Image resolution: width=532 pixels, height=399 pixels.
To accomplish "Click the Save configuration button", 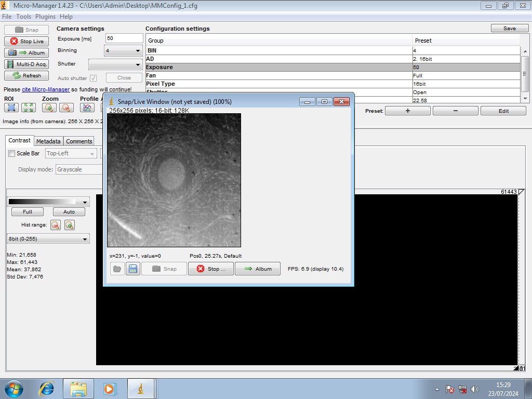I will click(510, 28).
